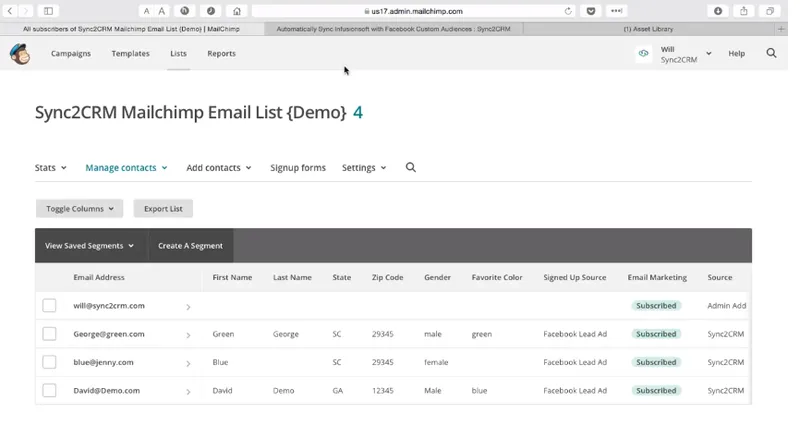This screenshot has width=800, height=425.
Task: Open the Will Sync2CRM account menu
Action: coord(686,54)
